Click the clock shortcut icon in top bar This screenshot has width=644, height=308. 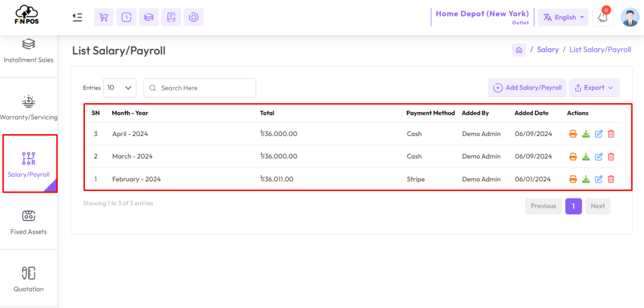pos(126,17)
